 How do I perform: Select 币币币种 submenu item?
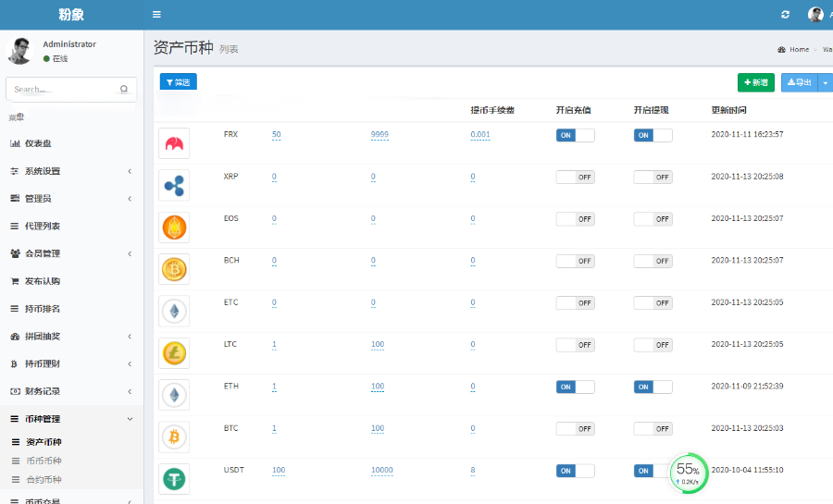click(x=71, y=461)
